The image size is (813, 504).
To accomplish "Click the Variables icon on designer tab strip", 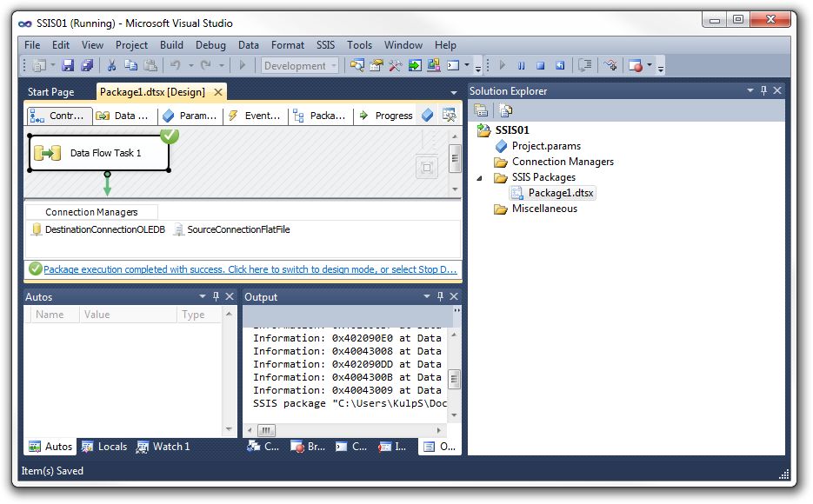I will click(x=427, y=115).
